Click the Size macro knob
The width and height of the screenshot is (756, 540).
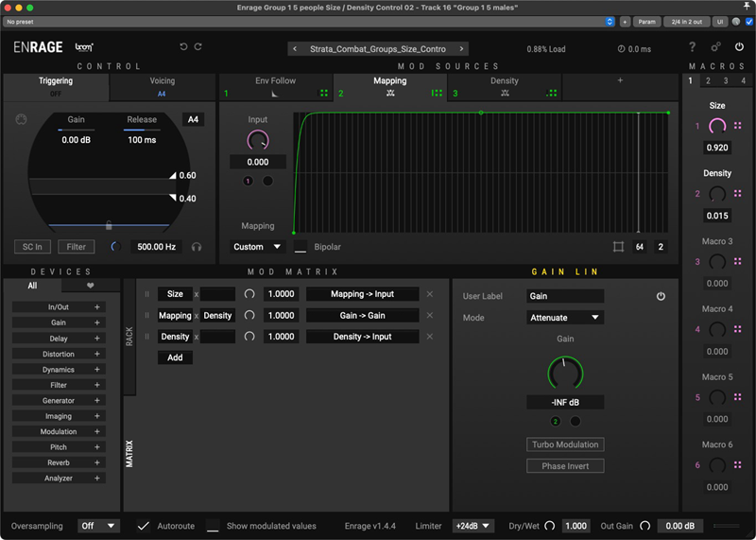[x=717, y=126]
